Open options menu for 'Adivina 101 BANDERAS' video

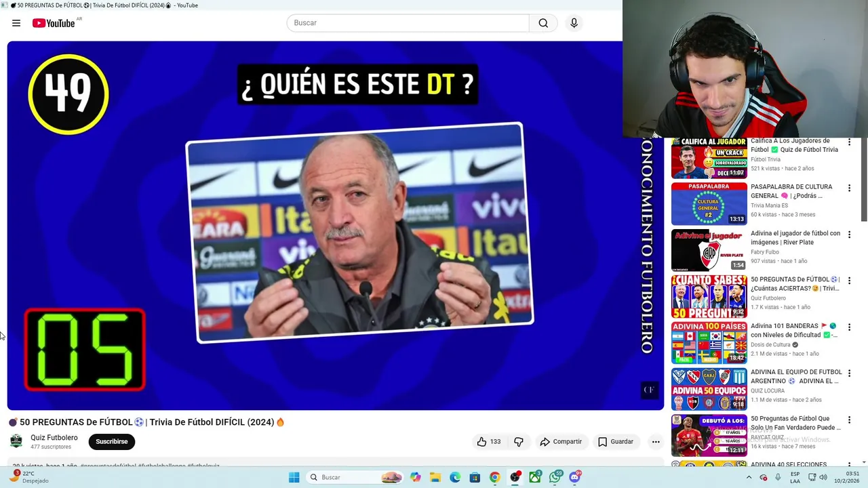point(849,327)
